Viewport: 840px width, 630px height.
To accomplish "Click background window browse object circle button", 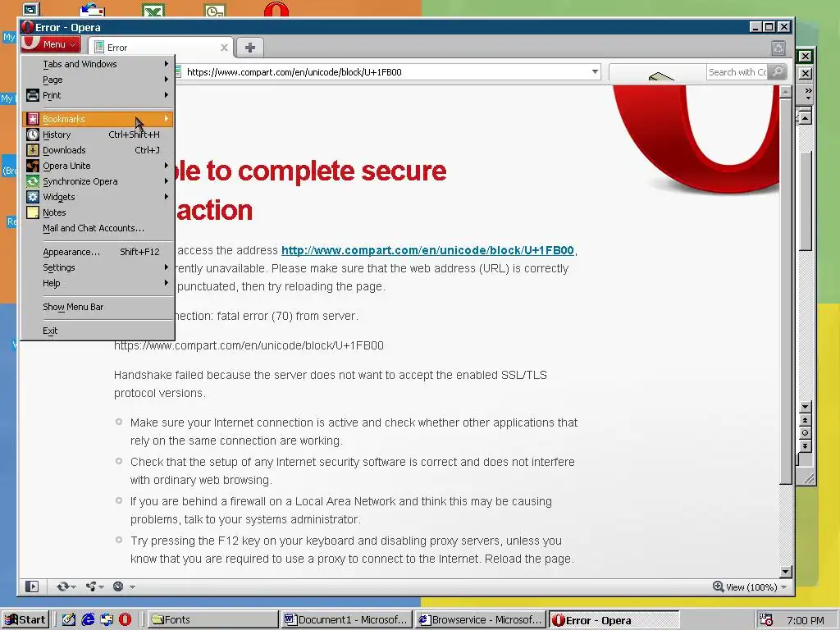I will (806, 433).
